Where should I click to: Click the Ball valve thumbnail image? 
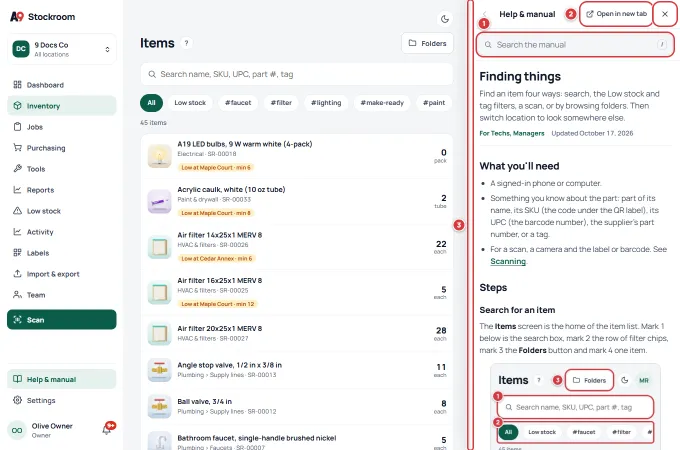tap(160, 407)
